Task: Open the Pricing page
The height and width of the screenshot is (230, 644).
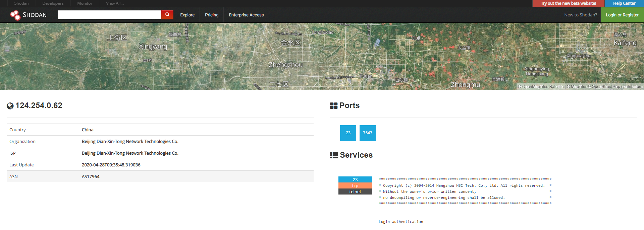Action: pos(212,15)
